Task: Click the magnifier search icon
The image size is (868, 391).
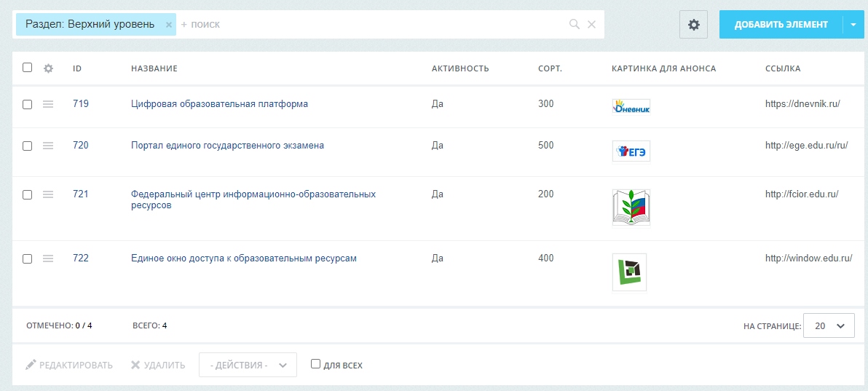Action: (575, 24)
